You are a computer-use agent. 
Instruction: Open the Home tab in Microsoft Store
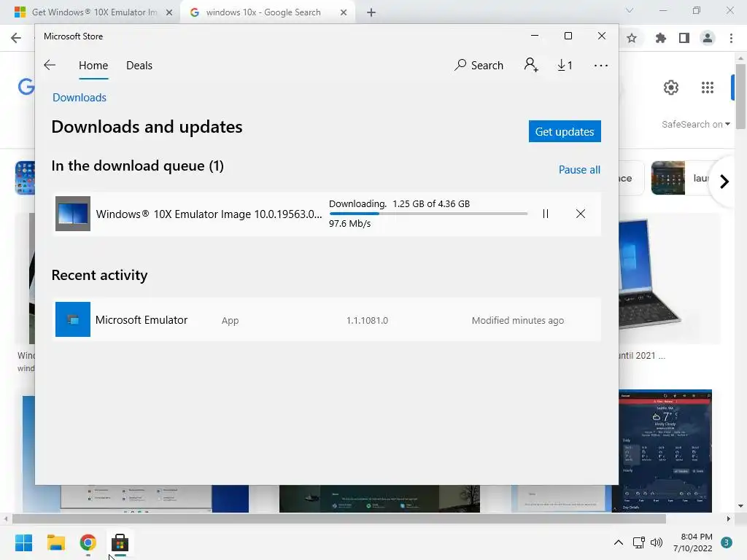coord(93,65)
